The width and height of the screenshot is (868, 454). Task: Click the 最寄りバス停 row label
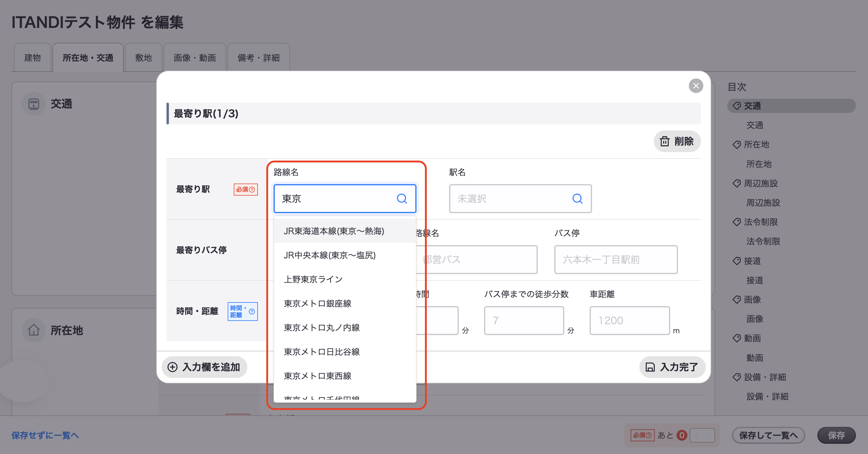coord(201,250)
